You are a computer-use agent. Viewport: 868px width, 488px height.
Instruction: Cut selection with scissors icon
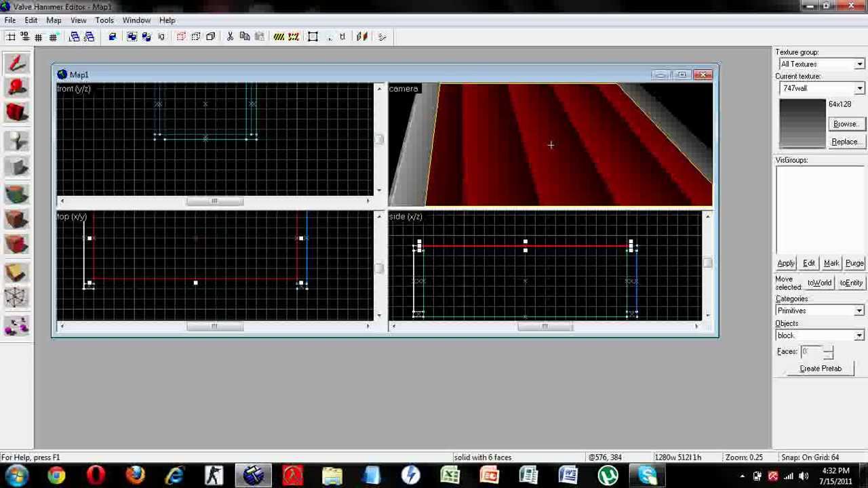point(230,37)
